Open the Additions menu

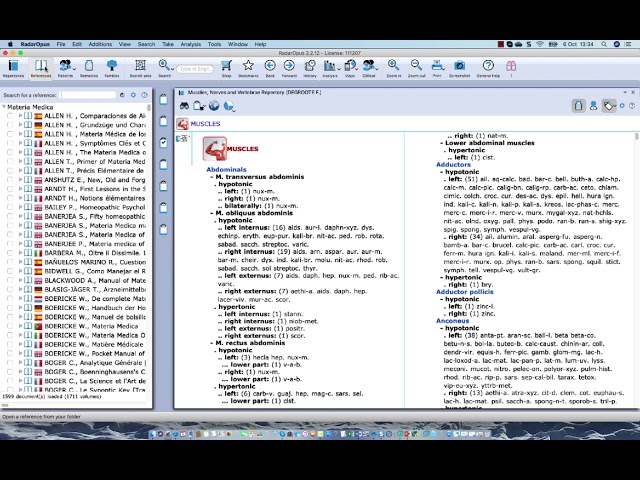tap(100, 44)
